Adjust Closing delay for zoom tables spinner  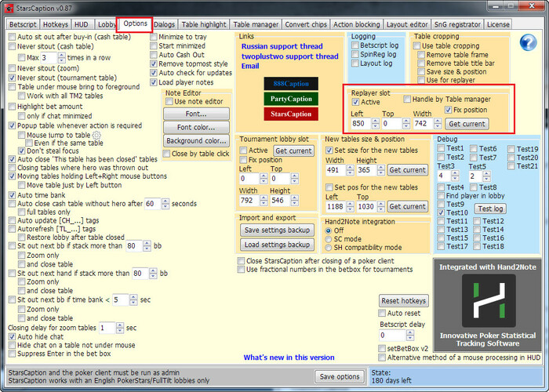120,328
